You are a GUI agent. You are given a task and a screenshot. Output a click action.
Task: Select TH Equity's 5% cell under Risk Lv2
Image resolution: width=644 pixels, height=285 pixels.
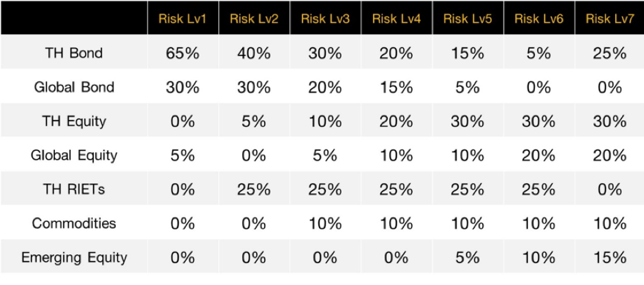tap(254, 121)
